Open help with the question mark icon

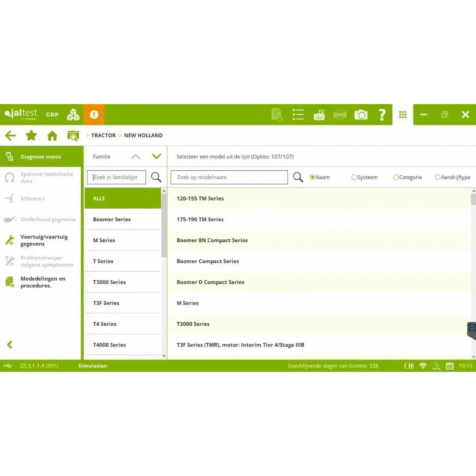[x=382, y=114]
